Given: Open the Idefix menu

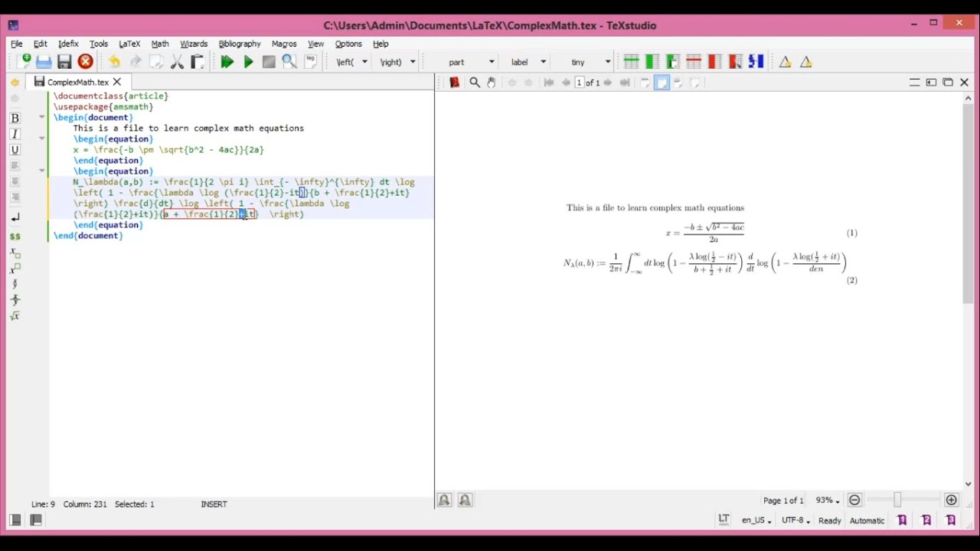Looking at the screenshot, I should [x=68, y=44].
